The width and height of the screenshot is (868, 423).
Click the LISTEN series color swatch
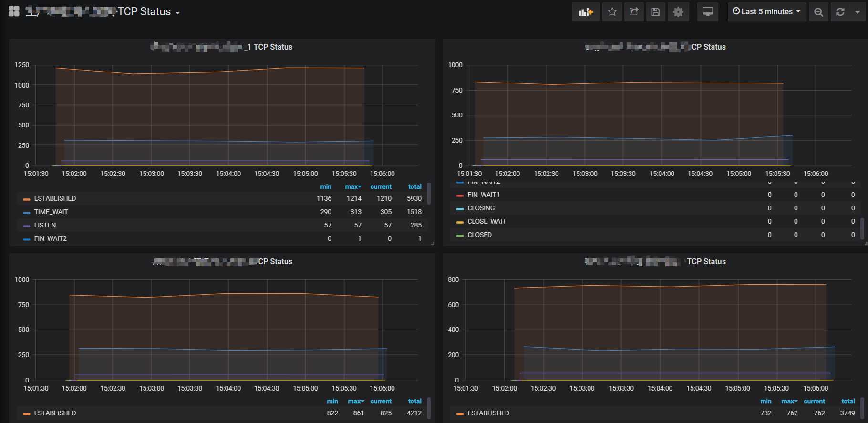click(x=27, y=226)
